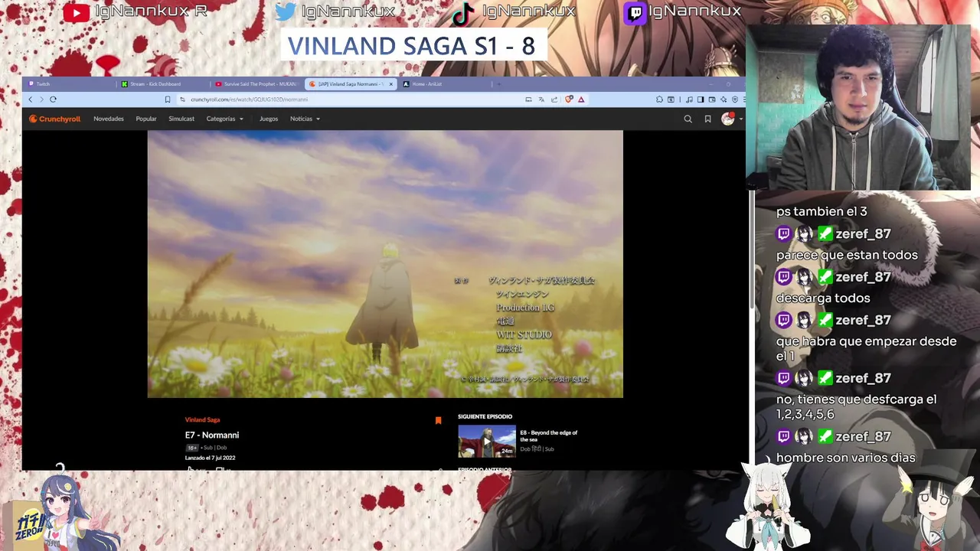Open the browser extensions puzzle icon
Image resolution: width=980 pixels, height=551 pixels.
659,99
